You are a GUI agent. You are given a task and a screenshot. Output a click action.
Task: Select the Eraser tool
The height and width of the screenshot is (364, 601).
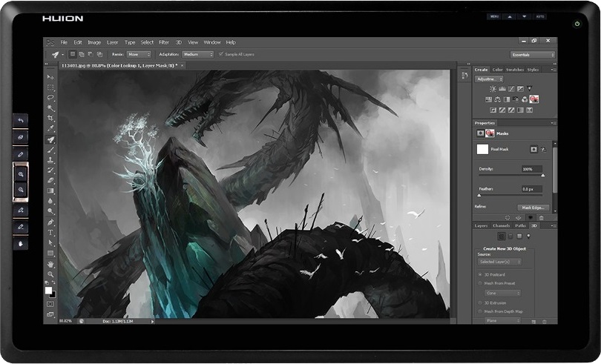pyautogui.click(x=50, y=180)
